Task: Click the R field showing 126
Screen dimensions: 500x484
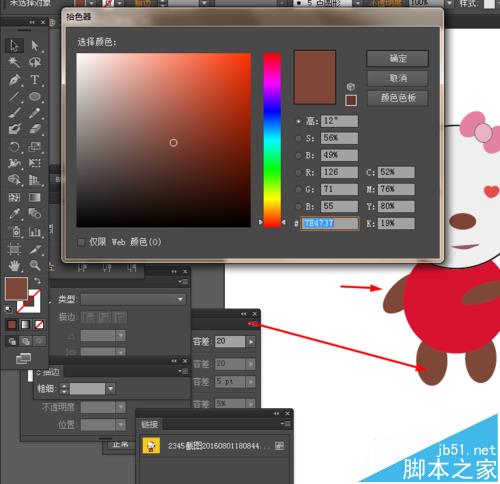Action: coord(339,172)
